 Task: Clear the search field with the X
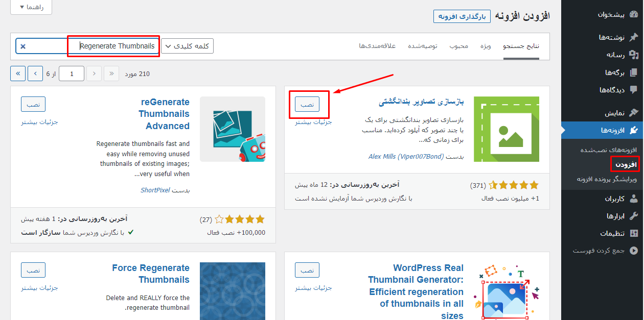23,46
